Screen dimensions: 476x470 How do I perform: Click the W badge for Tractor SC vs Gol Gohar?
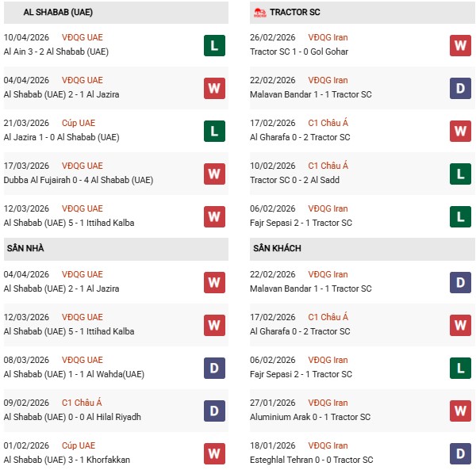[460, 45]
